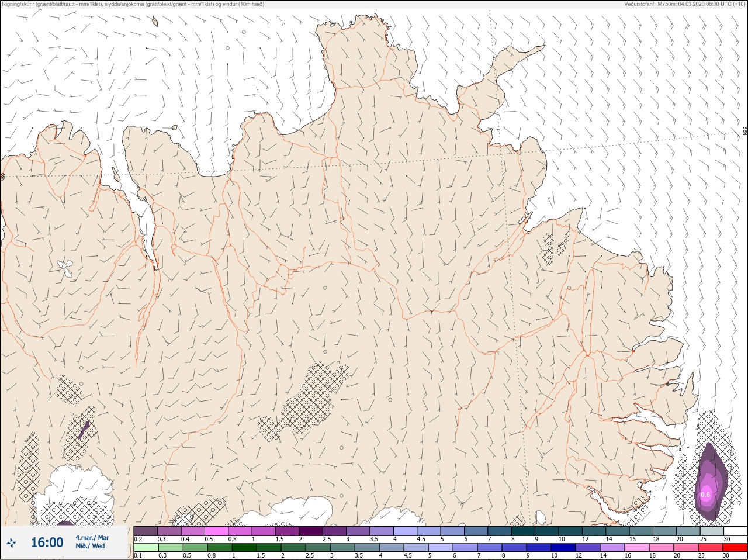Click the top-row legend swatch labeled 0.2

tap(146, 531)
